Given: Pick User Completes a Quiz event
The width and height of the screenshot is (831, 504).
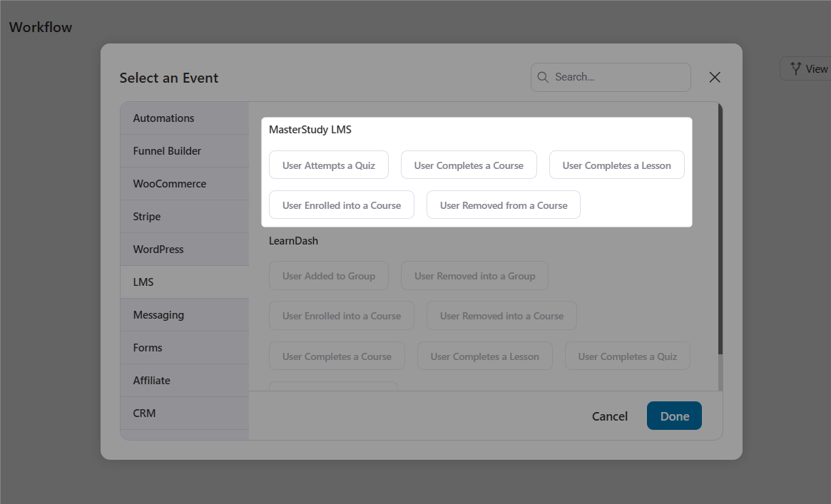Looking at the screenshot, I should pyautogui.click(x=628, y=356).
